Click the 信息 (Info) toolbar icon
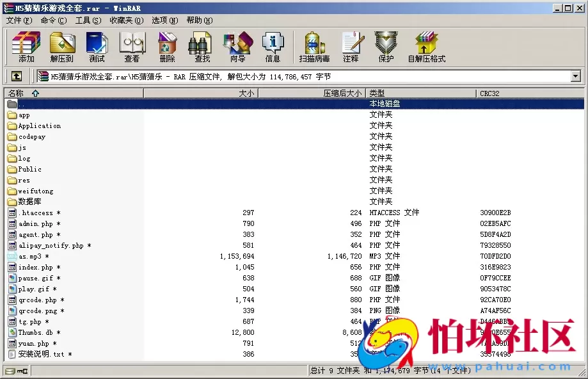Image resolution: width=588 pixels, height=379 pixels. (273, 47)
